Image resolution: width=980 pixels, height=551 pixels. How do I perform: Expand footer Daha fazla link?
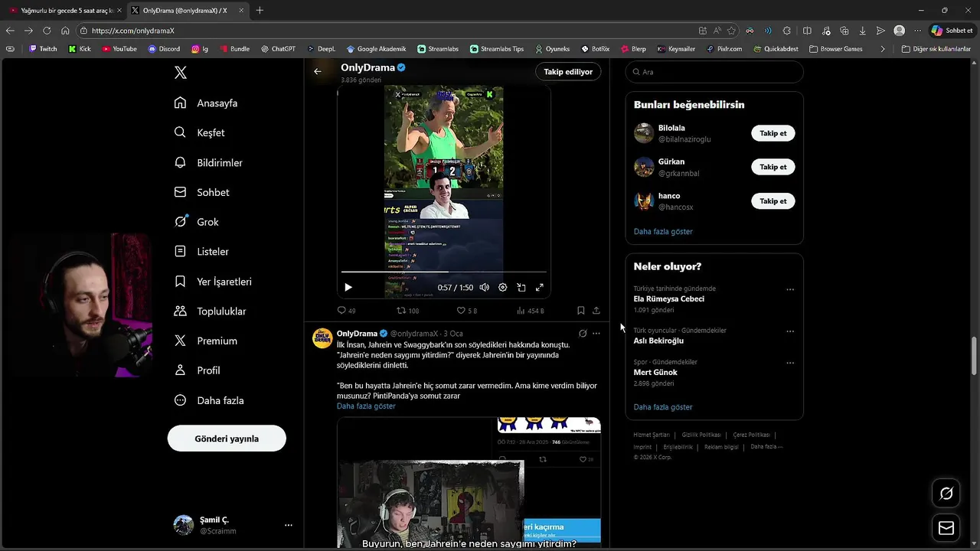tap(766, 446)
